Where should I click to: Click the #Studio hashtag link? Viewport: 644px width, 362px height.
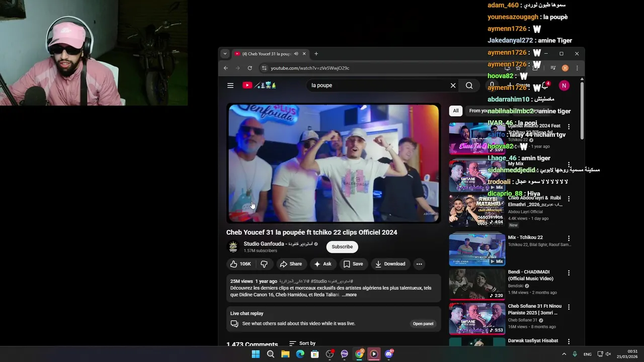coord(319,282)
